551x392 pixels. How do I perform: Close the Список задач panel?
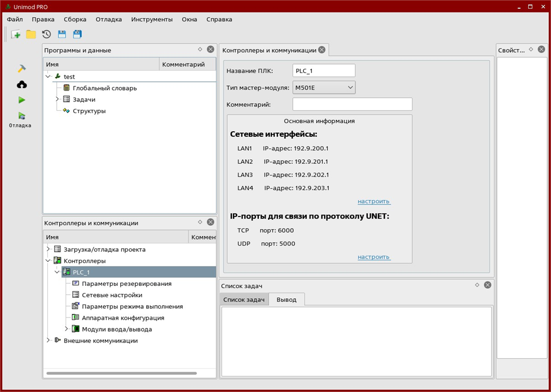click(487, 285)
